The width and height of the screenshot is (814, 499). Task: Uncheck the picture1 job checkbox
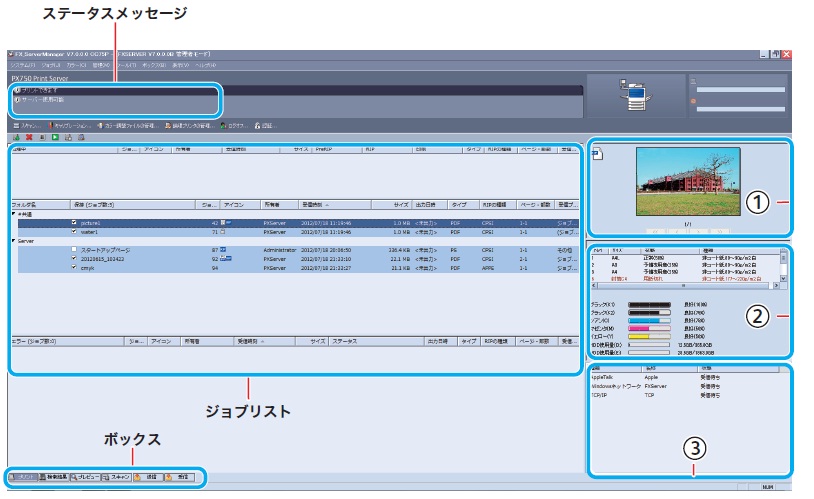(x=74, y=222)
